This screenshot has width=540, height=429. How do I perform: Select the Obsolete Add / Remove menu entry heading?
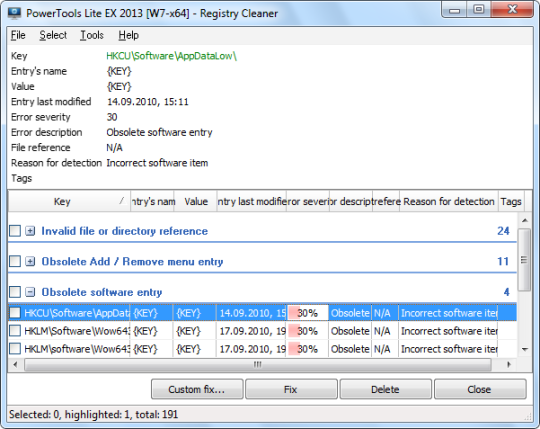[x=133, y=262]
